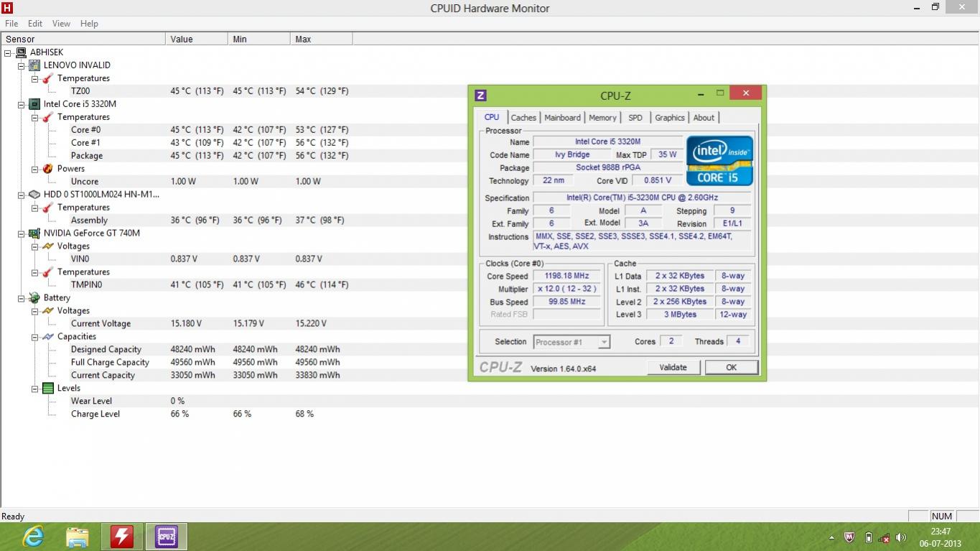Image resolution: width=980 pixels, height=551 pixels.
Task: Switch to the Mainboard tab in CPU-Z
Action: [562, 118]
